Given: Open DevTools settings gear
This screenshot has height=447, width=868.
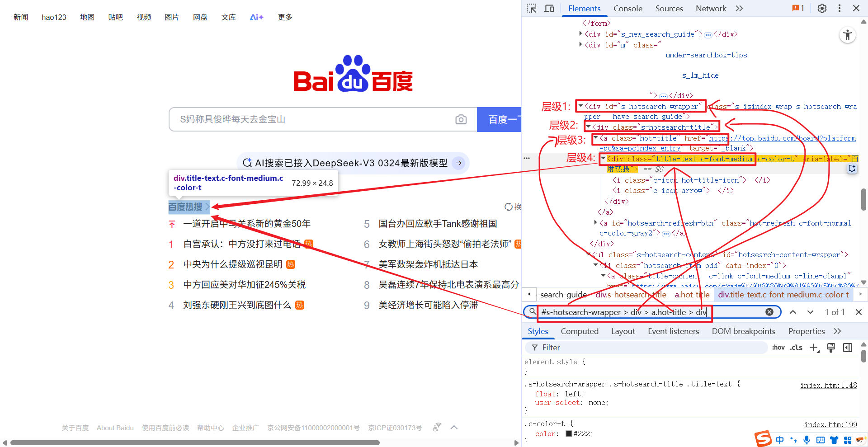Looking at the screenshot, I should tap(822, 9).
